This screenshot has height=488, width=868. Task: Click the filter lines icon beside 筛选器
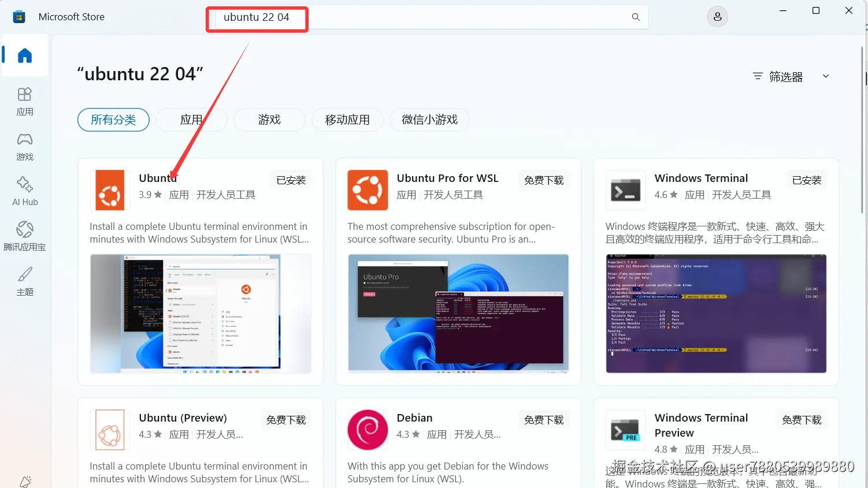point(758,76)
